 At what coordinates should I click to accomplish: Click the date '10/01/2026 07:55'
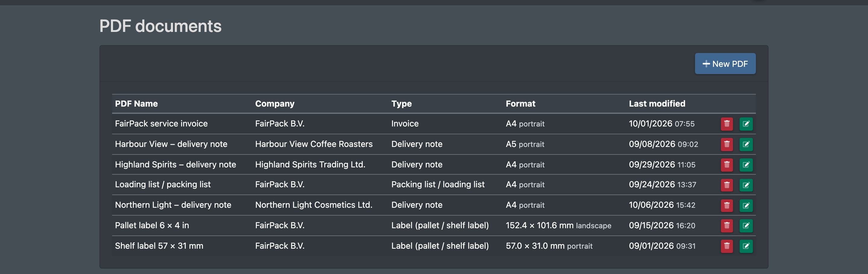(x=661, y=123)
